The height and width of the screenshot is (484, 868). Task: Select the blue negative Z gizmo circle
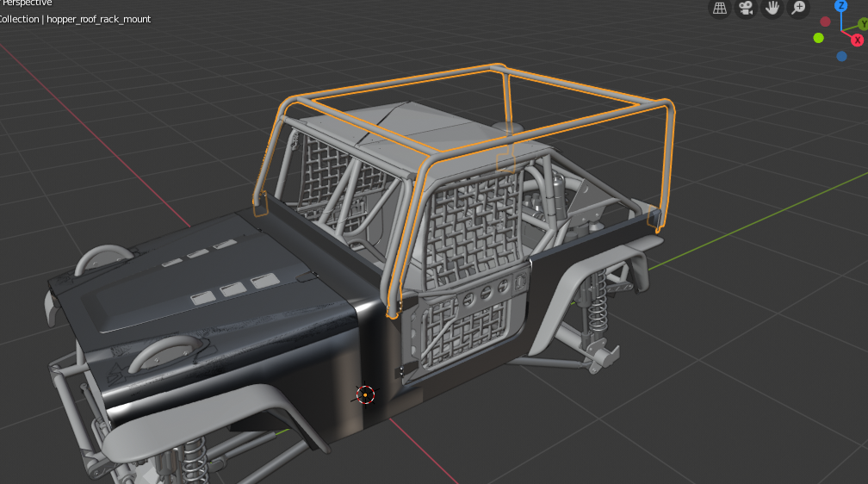pos(841,56)
